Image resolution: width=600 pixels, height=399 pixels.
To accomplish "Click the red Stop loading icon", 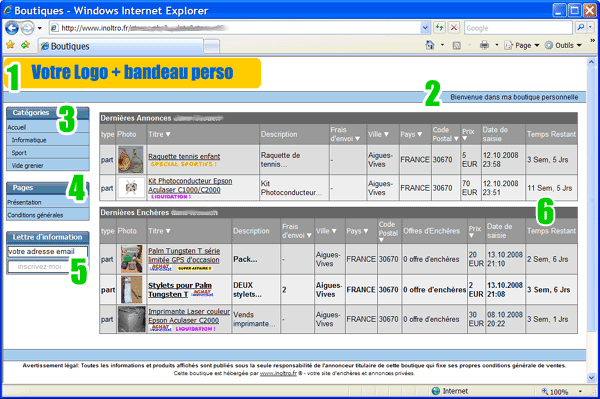I will coord(454,28).
